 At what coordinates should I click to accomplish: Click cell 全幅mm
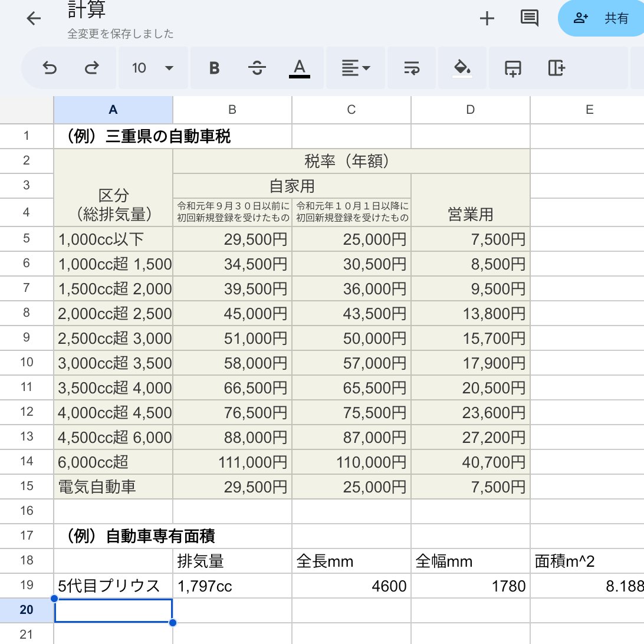point(470,561)
